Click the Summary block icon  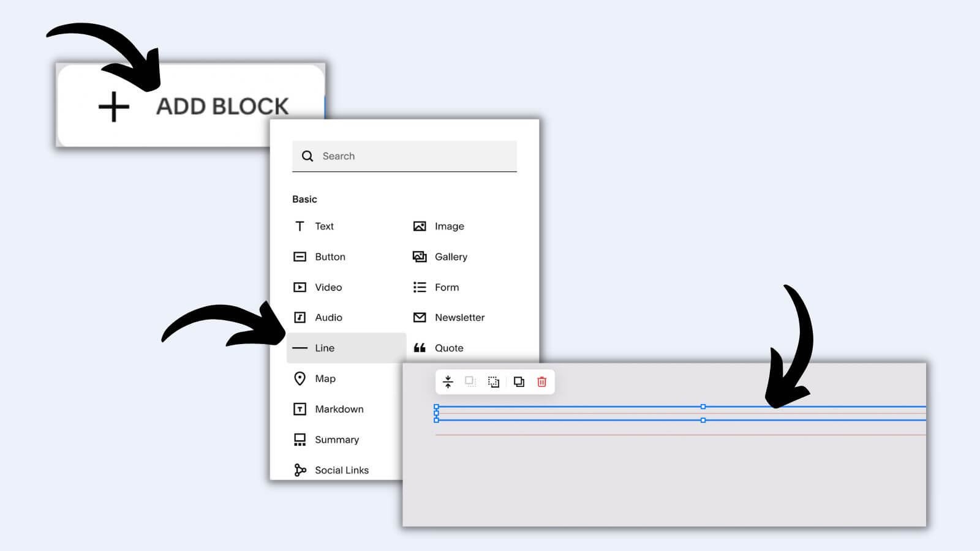pyautogui.click(x=300, y=440)
